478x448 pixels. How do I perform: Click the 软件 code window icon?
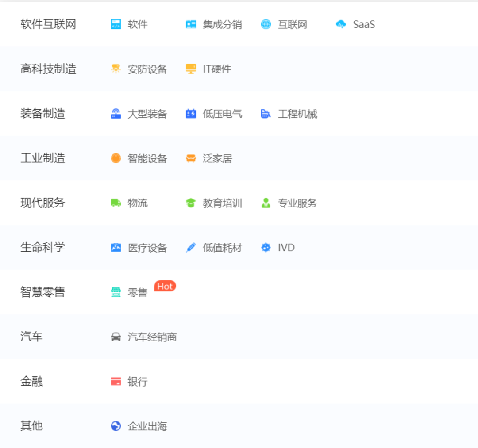[x=116, y=24]
